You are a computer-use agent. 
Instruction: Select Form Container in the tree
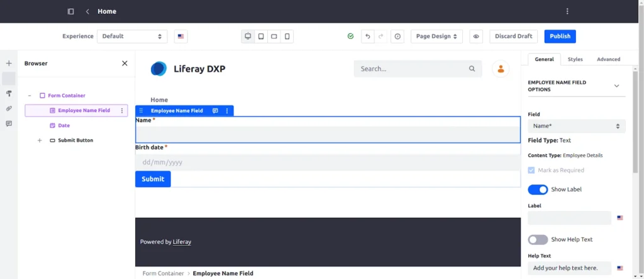click(67, 96)
